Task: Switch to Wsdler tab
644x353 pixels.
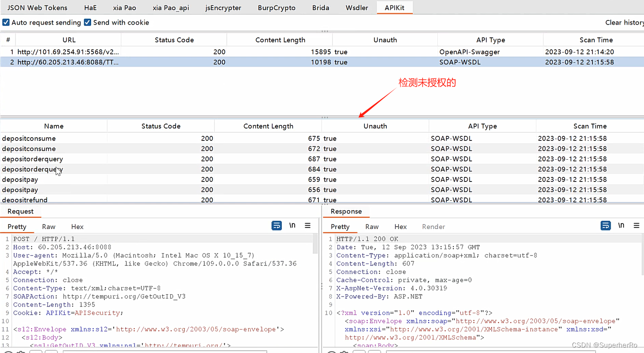Action: tap(357, 8)
